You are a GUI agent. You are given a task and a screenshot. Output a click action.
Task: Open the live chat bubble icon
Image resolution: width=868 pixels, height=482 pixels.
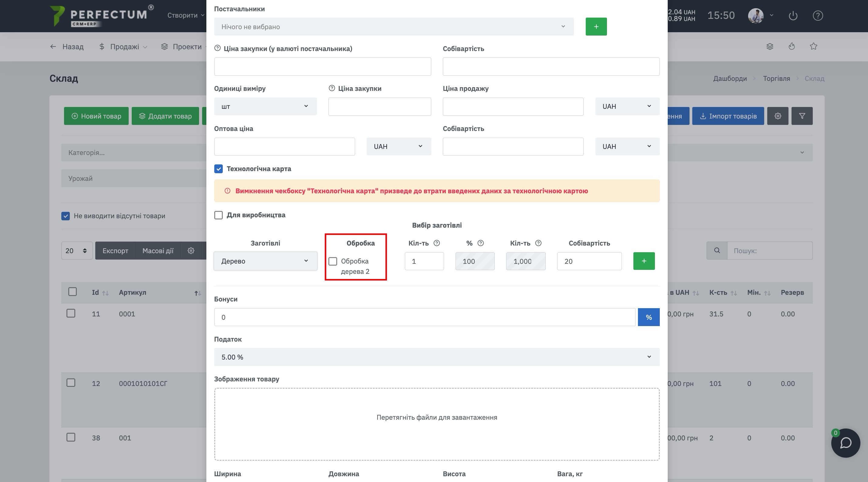click(846, 443)
